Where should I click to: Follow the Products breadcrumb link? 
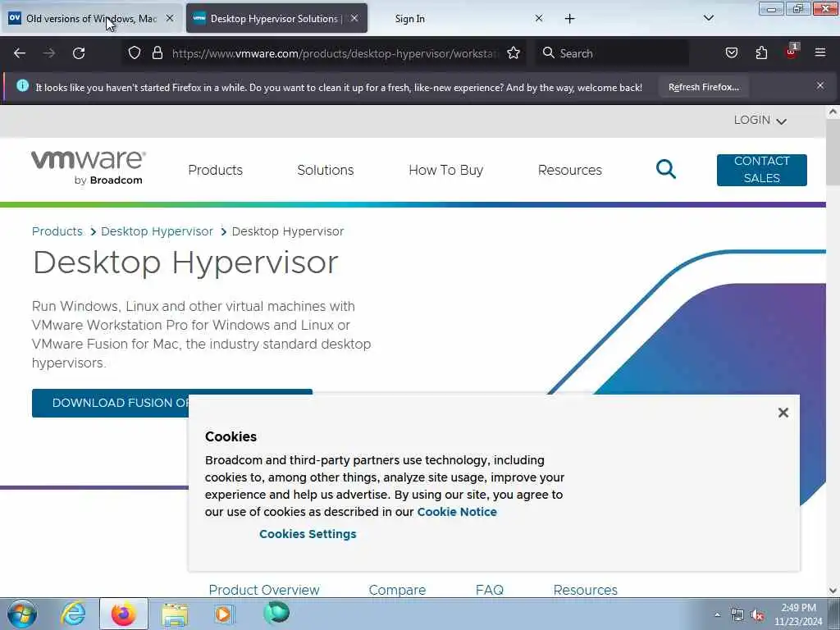[x=57, y=231]
